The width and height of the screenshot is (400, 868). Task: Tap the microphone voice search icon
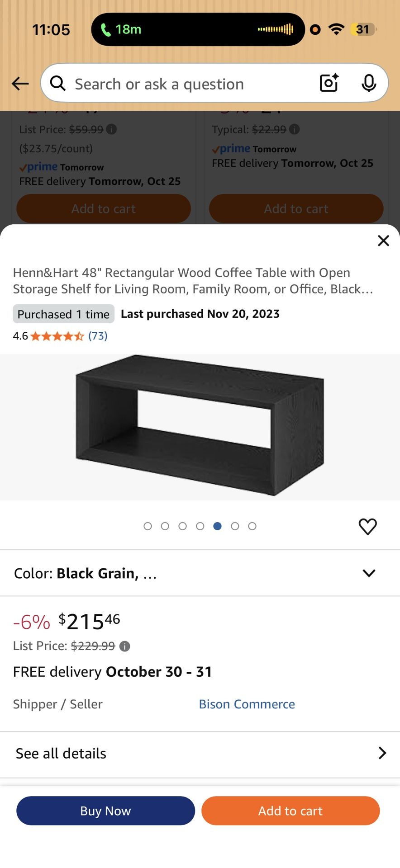point(369,83)
